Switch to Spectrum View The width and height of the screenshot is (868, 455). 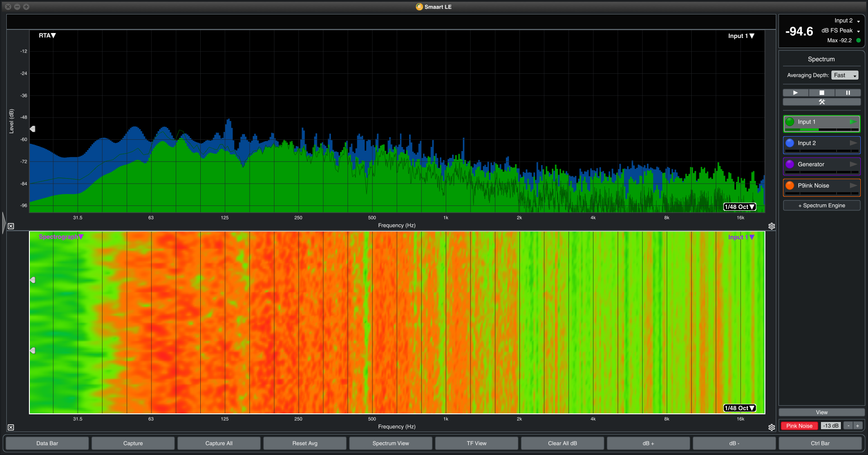pyautogui.click(x=391, y=443)
